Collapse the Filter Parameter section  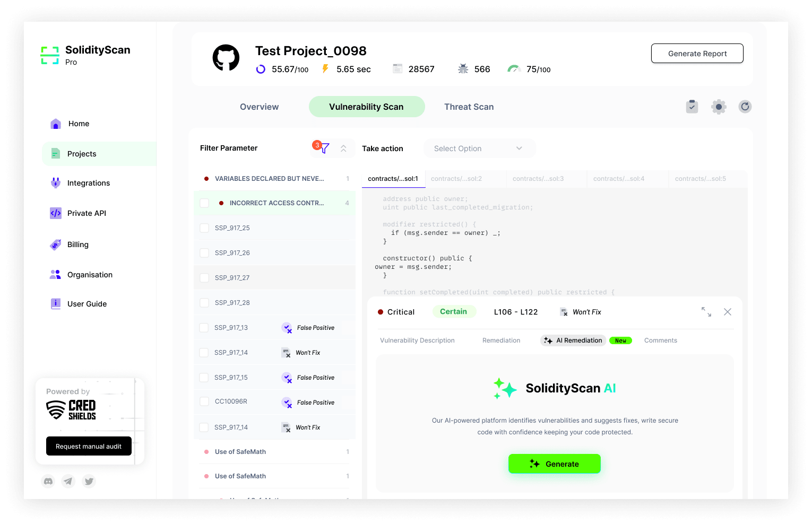click(343, 148)
